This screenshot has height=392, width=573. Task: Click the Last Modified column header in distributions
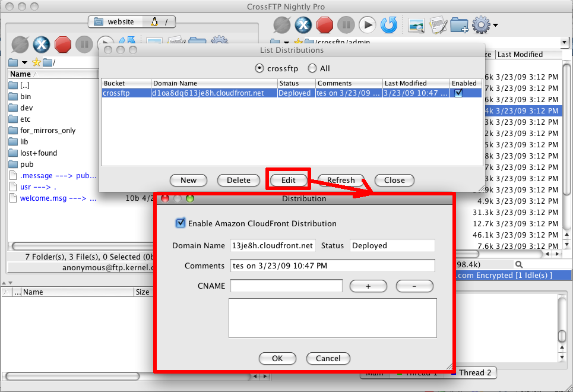pyautogui.click(x=416, y=83)
